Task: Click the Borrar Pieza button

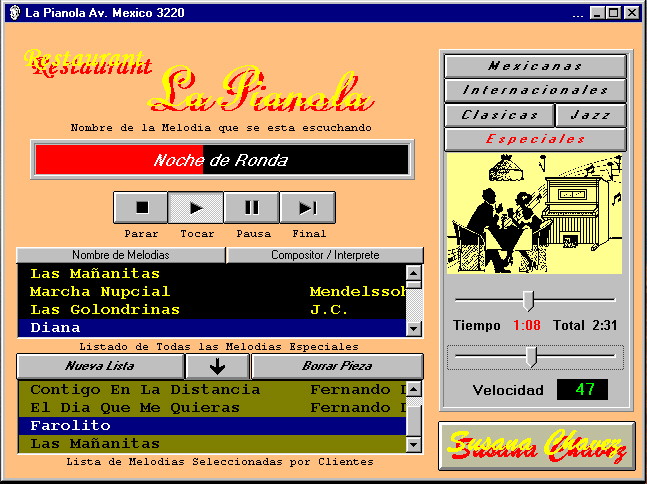Action: [x=337, y=366]
